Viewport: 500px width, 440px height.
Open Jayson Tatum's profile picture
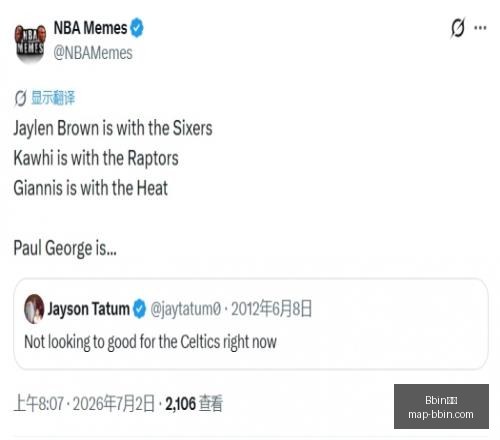(34, 309)
